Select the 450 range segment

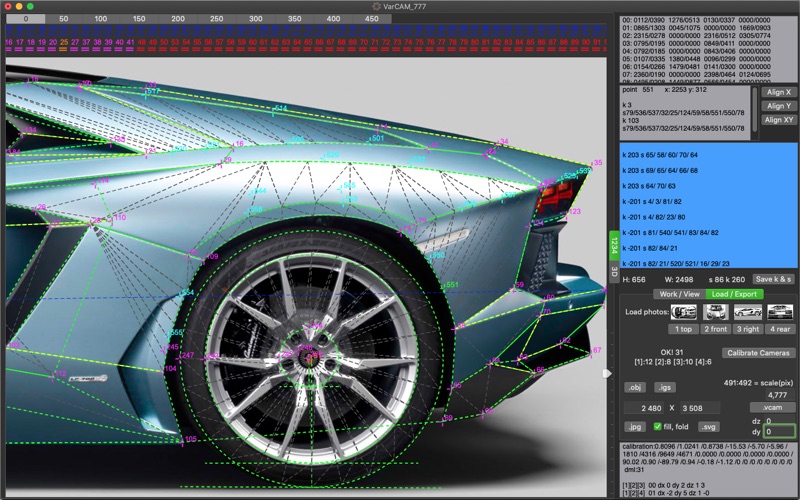[372, 19]
